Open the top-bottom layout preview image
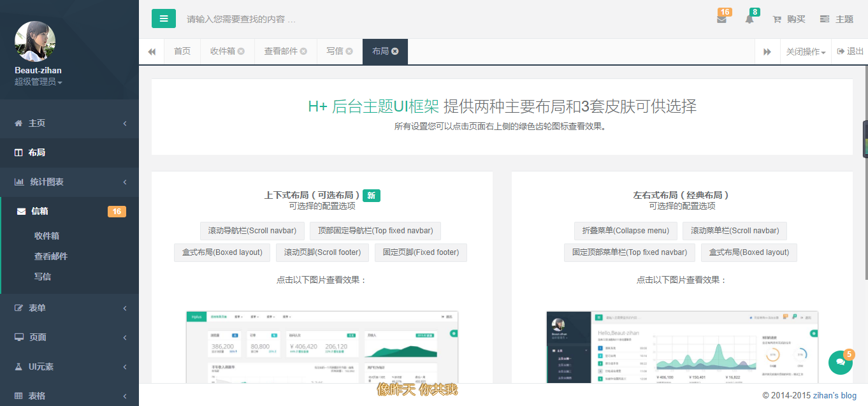This screenshot has height=406, width=868. click(322, 347)
